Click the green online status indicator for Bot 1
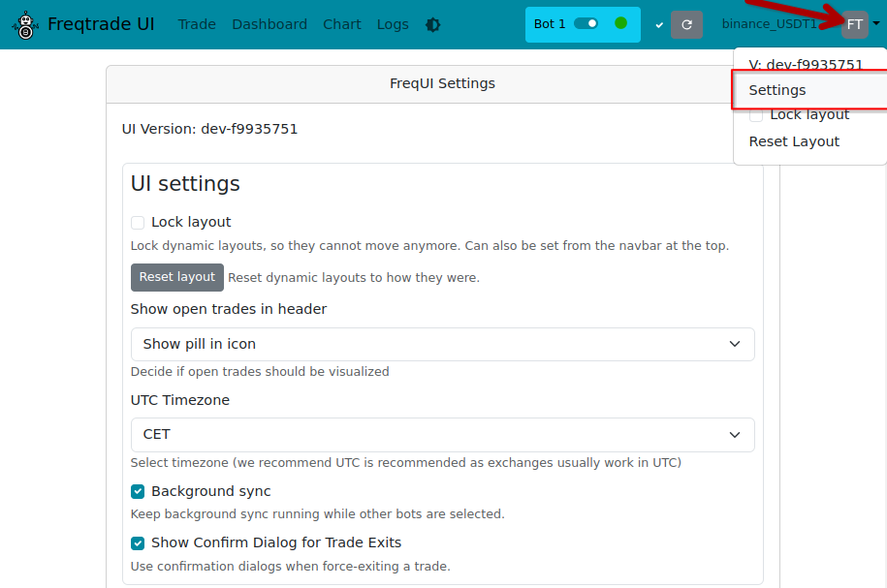Screen dimensions: 887x588 point(620,24)
